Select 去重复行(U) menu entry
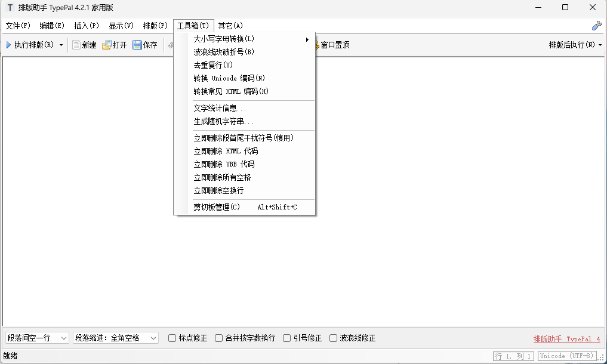This screenshot has width=607, height=364. (245, 65)
